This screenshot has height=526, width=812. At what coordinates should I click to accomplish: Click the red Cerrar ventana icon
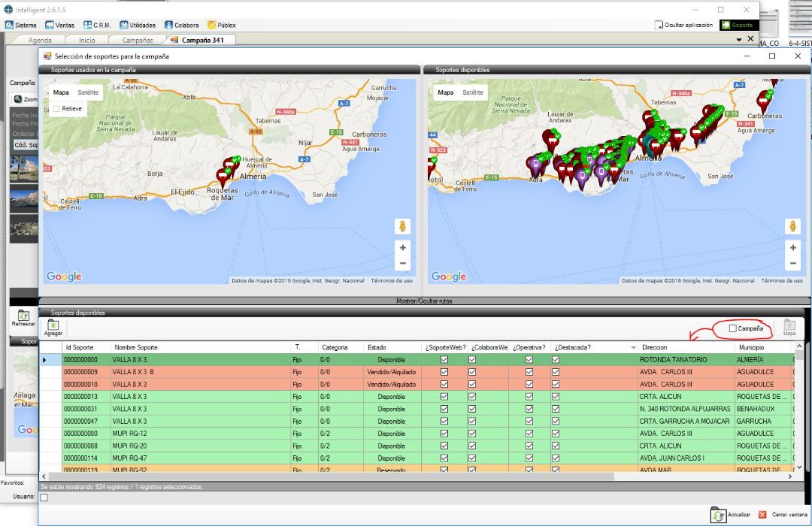(762, 515)
